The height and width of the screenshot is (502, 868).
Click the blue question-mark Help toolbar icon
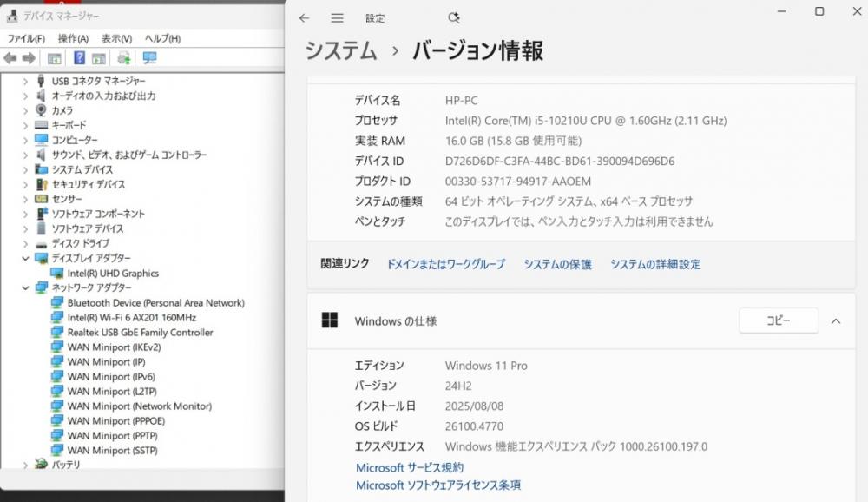coord(79,57)
